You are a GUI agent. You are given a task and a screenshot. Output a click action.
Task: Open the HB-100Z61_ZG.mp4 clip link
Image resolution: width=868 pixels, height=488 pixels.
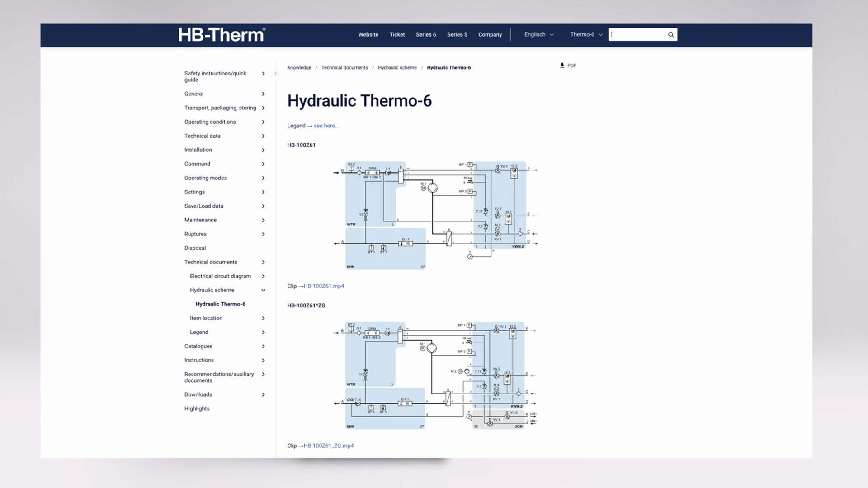click(x=329, y=446)
